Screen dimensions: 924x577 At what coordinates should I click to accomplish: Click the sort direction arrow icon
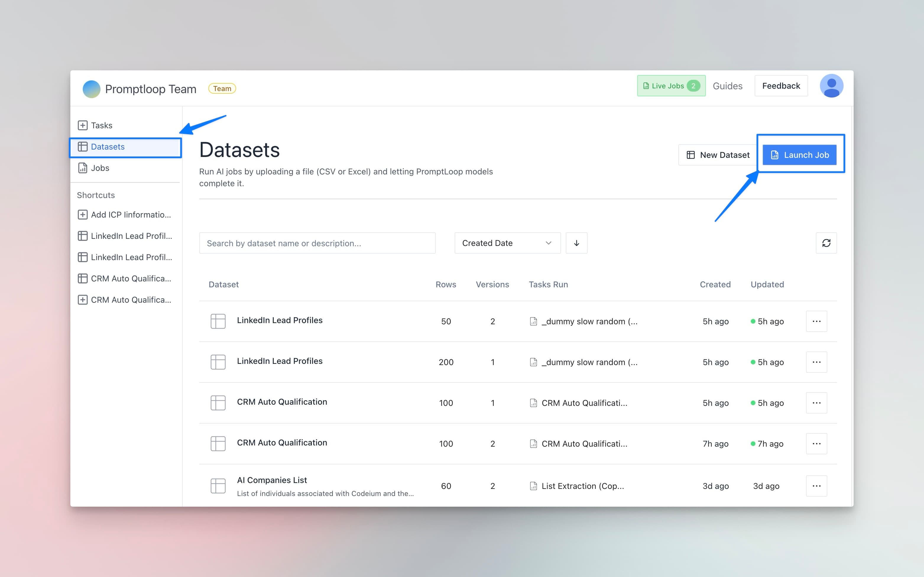[x=576, y=243]
